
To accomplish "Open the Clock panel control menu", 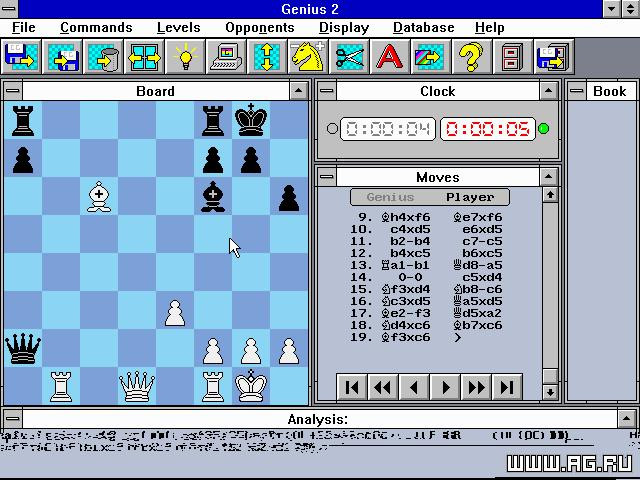I will click(x=327, y=91).
